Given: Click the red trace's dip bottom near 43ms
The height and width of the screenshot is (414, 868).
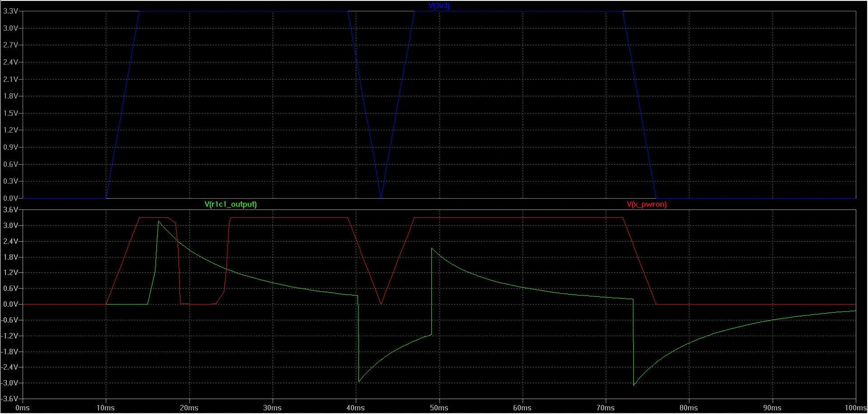Looking at the screenshot, I should [381, 304].
